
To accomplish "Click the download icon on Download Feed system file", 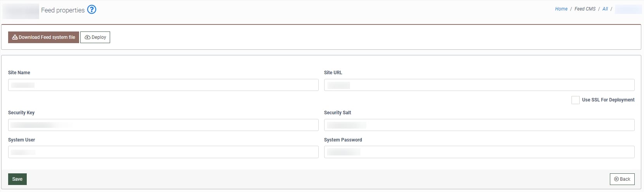I will 15,37.
